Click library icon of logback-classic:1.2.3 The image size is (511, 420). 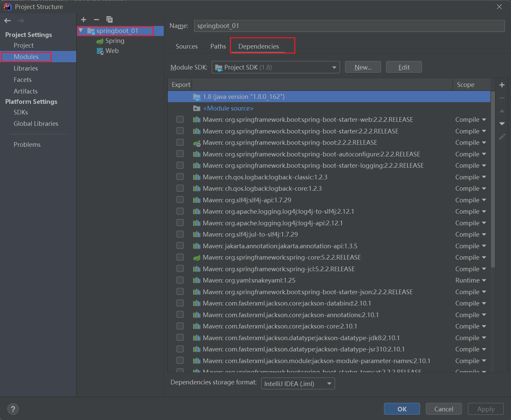point(197,177)
